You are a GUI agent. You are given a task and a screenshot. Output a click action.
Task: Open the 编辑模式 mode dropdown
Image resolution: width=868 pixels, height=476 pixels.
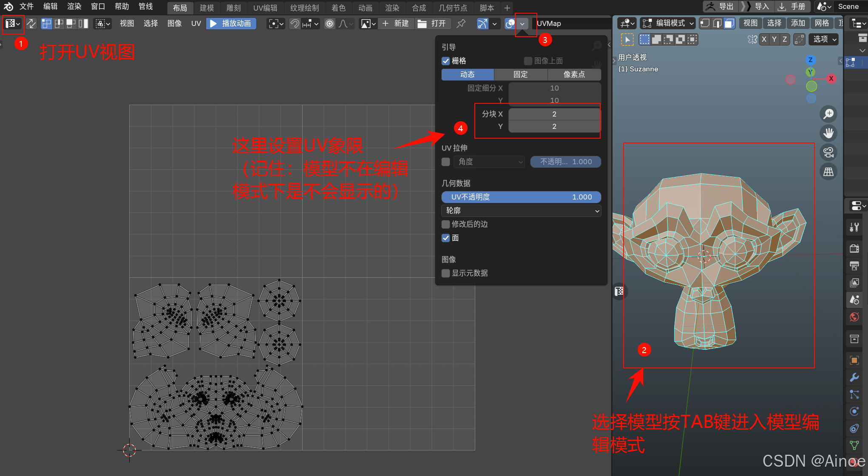pos(668,23)
